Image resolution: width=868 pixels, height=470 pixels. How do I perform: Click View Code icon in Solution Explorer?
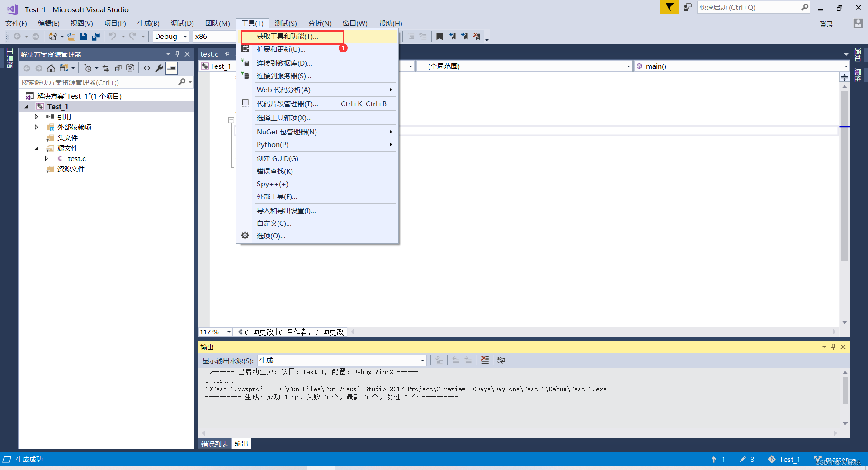click(x=147, y=68)
